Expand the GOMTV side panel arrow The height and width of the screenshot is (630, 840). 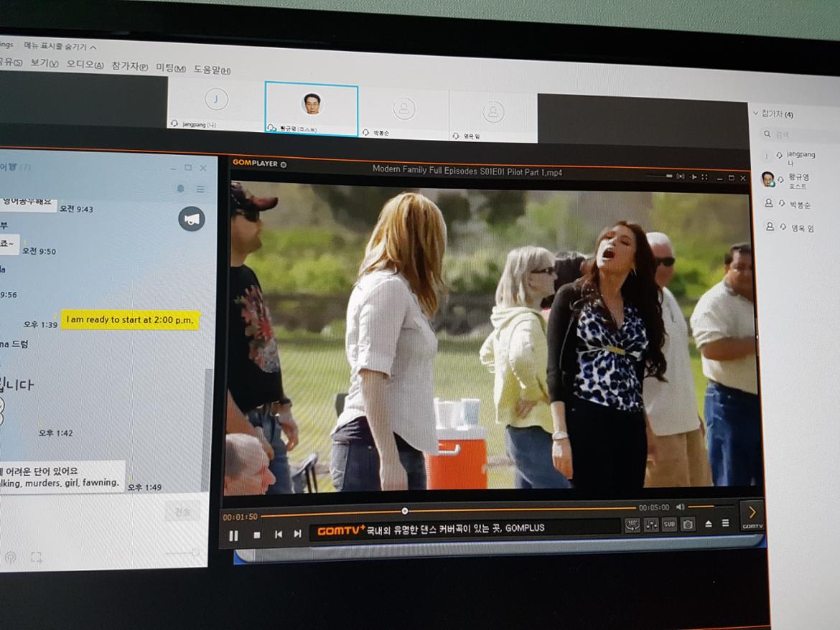(752, 512)
